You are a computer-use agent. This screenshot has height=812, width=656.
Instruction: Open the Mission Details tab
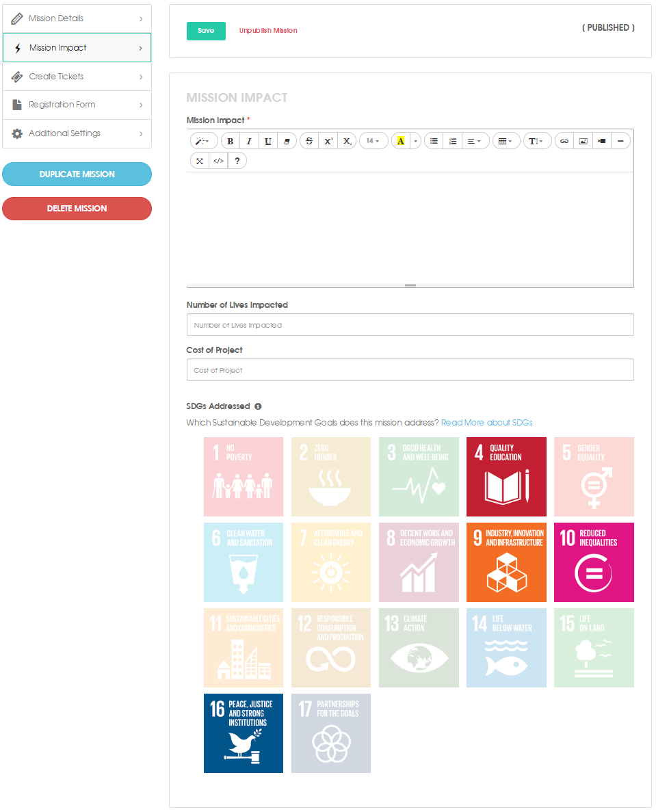[x=77, y=18]
